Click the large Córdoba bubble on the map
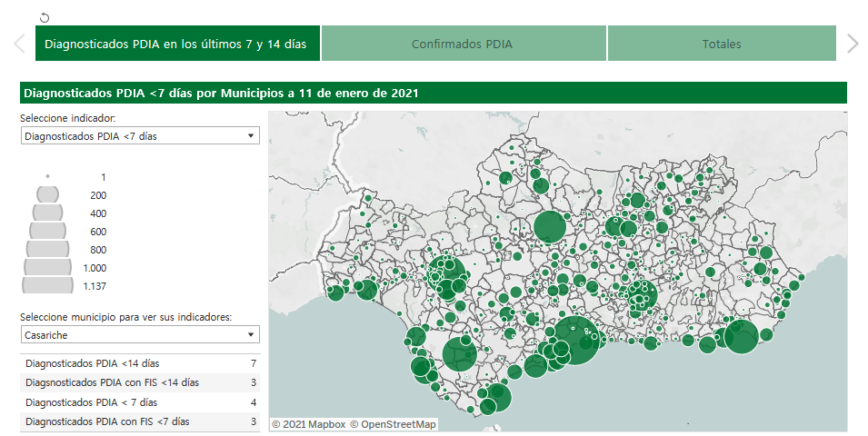The image size is (868, 436). click(550, 227)
